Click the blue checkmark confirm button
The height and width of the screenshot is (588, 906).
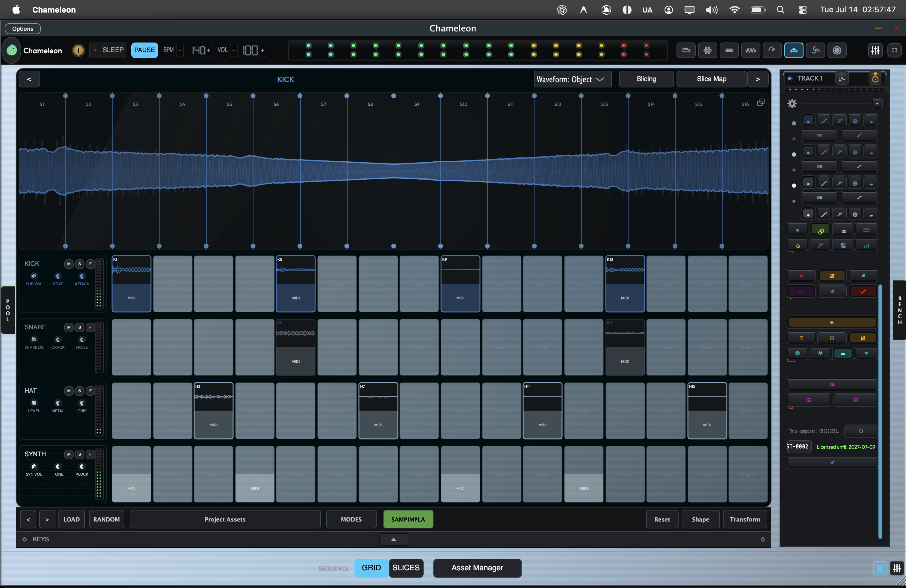coord(832,462)
